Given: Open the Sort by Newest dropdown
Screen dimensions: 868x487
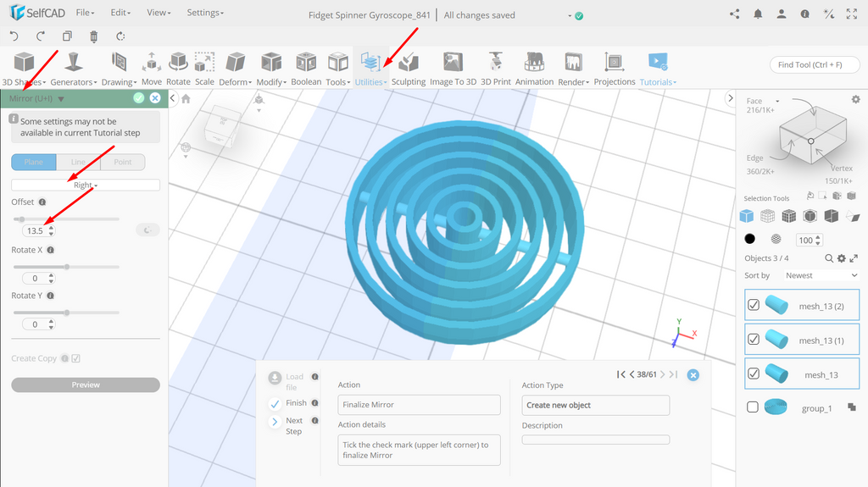Looking at the screenshot, I should (x=821, y=275).
